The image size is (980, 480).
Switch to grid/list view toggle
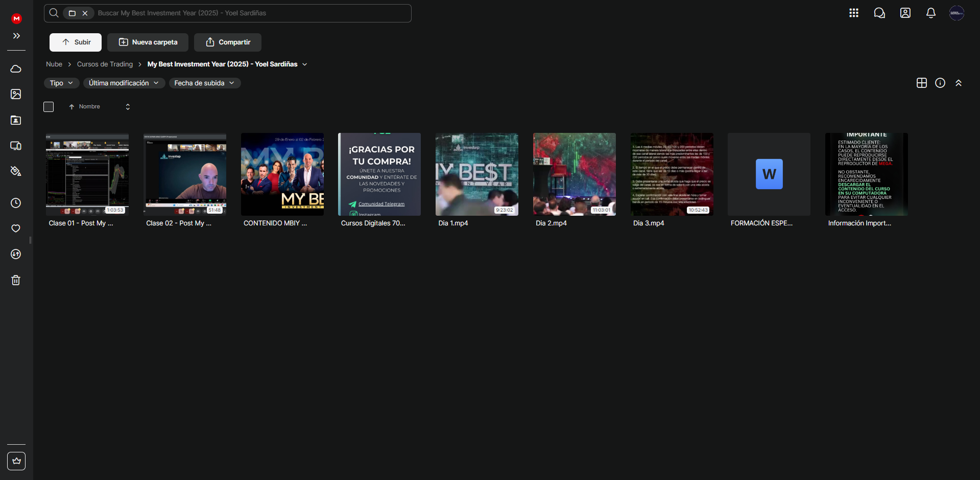click(x=921, y=83)
